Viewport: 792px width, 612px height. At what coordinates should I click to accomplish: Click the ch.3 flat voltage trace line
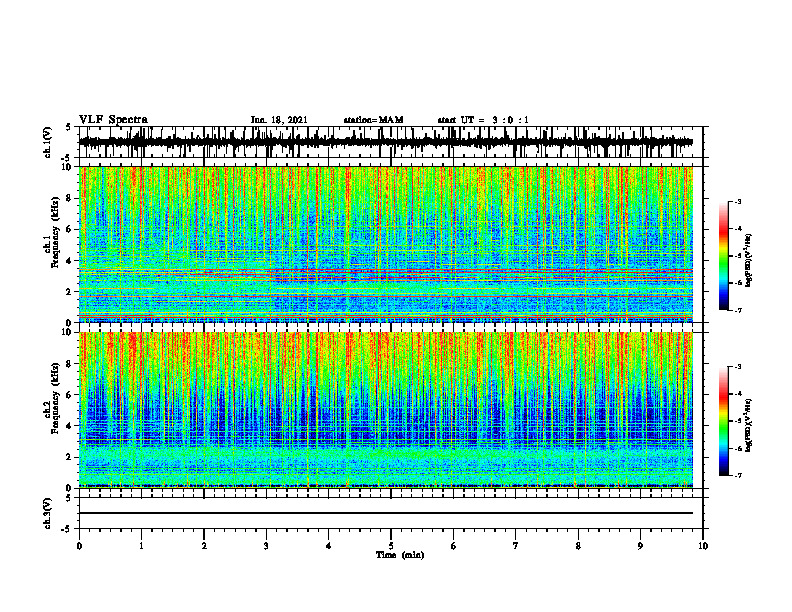pyautogui.click(x=386, y=513)
